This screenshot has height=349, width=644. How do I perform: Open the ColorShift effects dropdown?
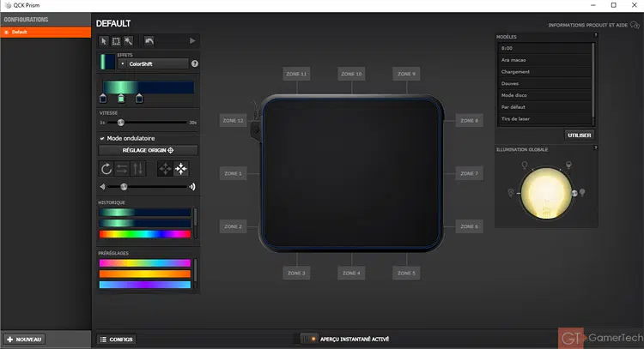(x=153, y=63)
